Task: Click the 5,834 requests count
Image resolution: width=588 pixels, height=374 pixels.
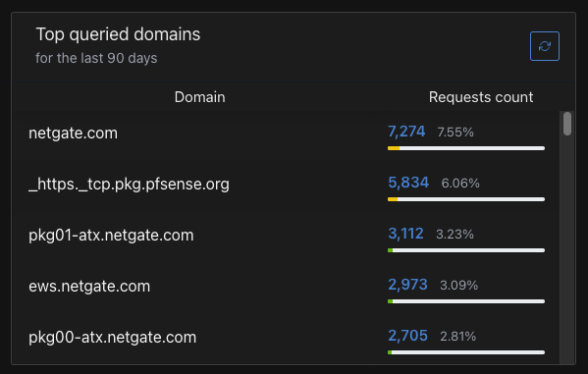Action: (x=408, y=183)
